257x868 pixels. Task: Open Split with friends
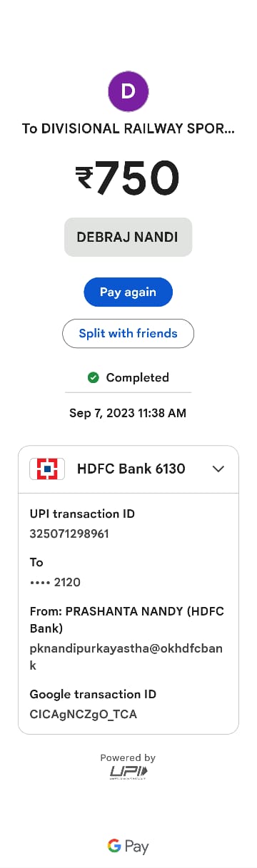pyautogui.click(x=128, y=333)
